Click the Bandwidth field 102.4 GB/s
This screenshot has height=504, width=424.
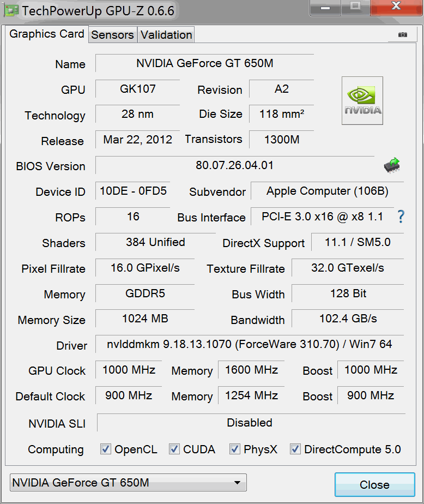click(x=348, y=319)
